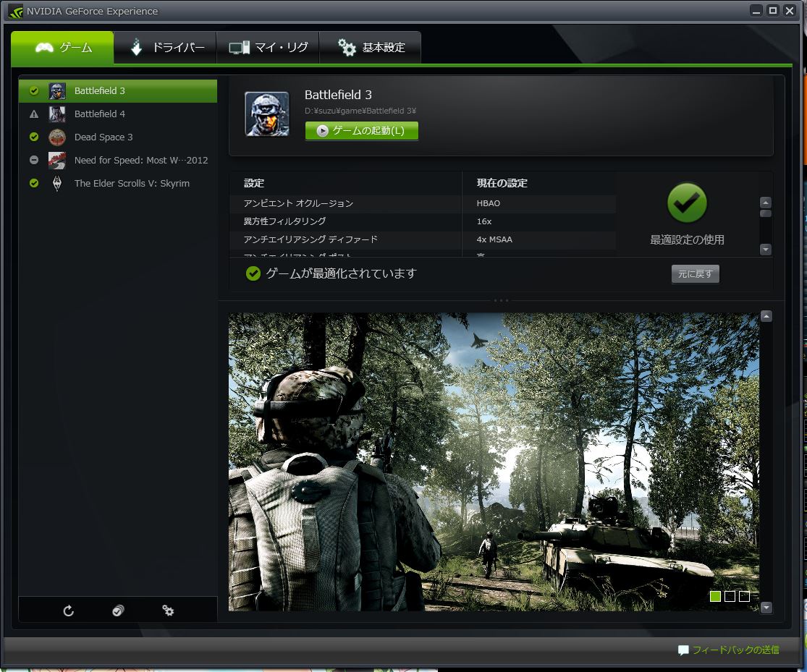807x672 pixels.
Task: Click the Need for Speed gray minus status icon
Action: tap(34, 160)
